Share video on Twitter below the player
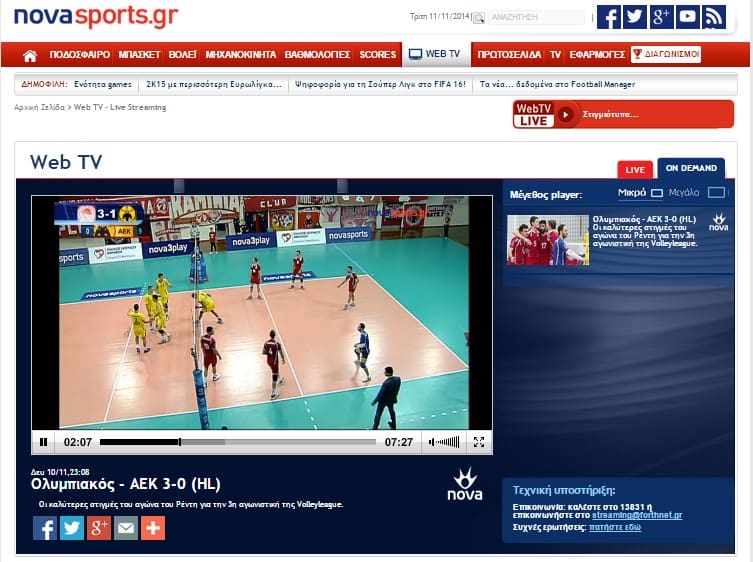 tap(71, 528)
